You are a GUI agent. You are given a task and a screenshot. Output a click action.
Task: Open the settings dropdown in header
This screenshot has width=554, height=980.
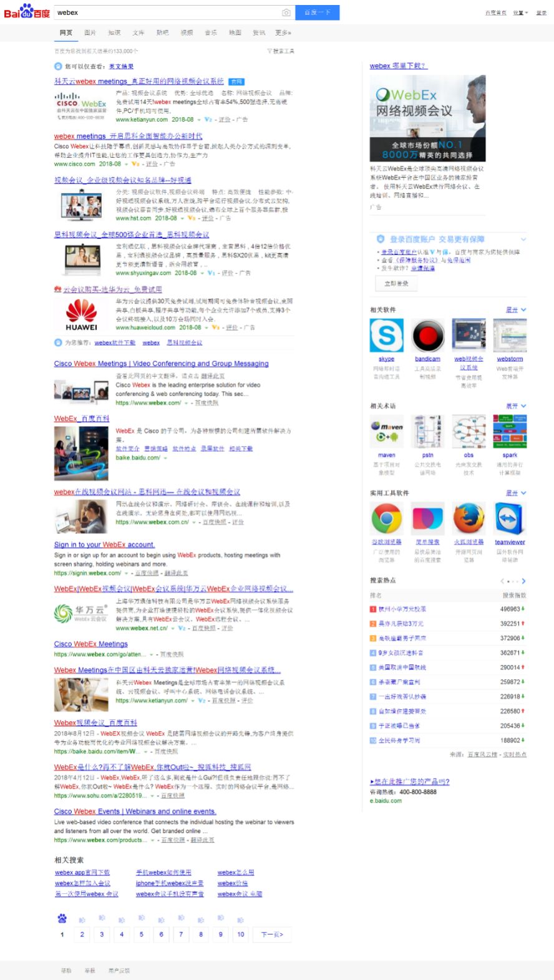[520, 12]
